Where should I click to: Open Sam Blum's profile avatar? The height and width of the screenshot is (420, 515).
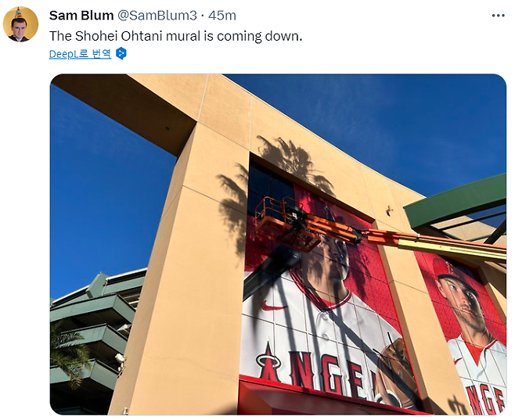click(20, 24)
